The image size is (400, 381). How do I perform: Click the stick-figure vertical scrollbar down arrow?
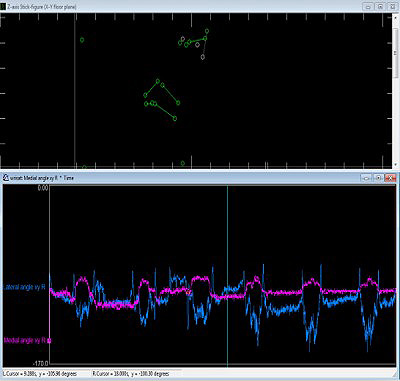(396, 165)
